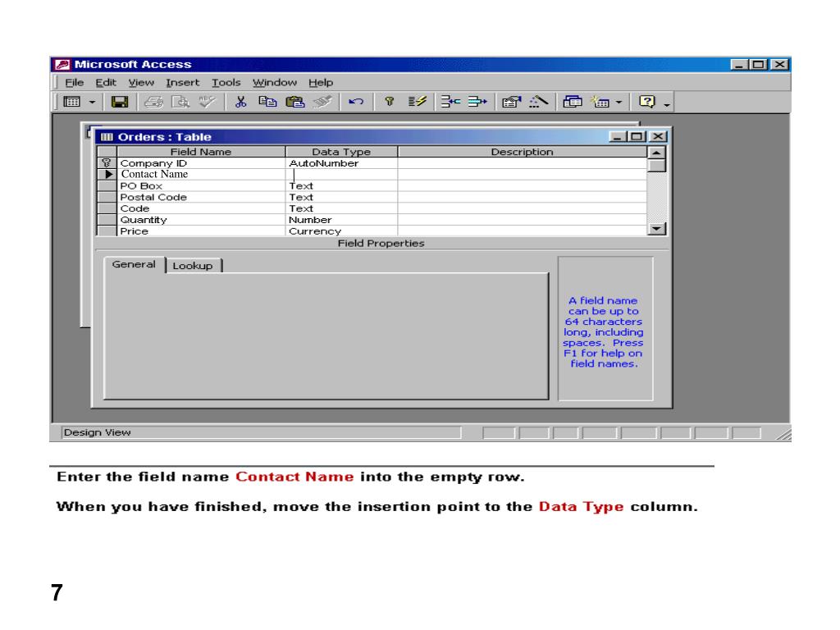The image size is (840, 630).
Task: Click the Format Painter brush icon
Action: pyautogui.click(x=322, y=101)
